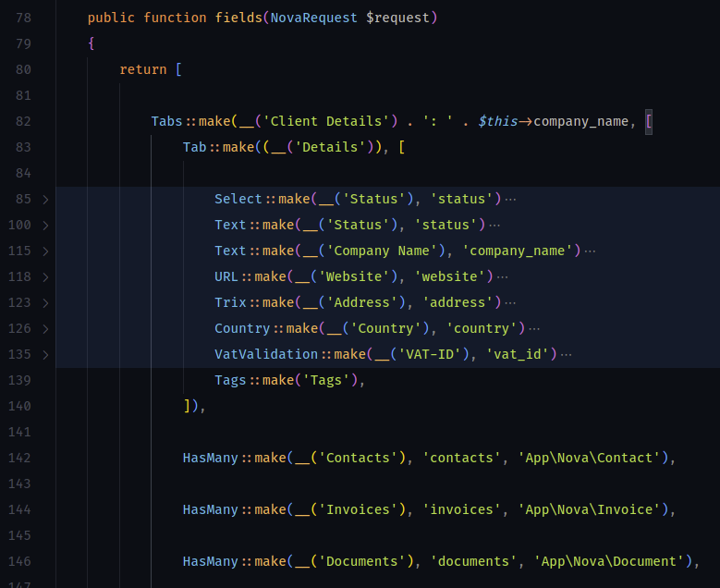This screenshot has width=720, height=588.
Task: Place cursor on HasMany Invoices line
Action: pos(429,510)
